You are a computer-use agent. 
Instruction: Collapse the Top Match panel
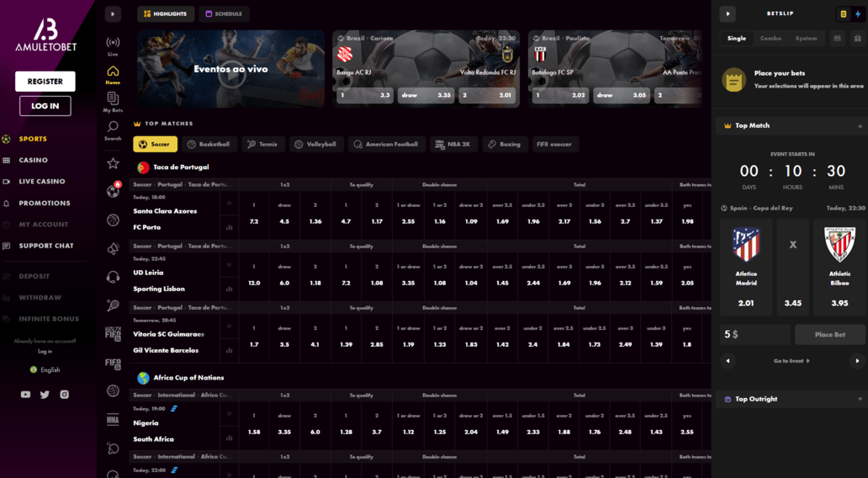point(860,125)
